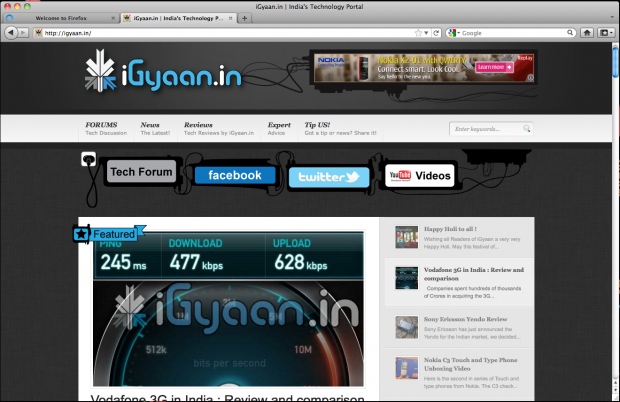
Task: Open the Google search engine dropdown
Action: 455,33
